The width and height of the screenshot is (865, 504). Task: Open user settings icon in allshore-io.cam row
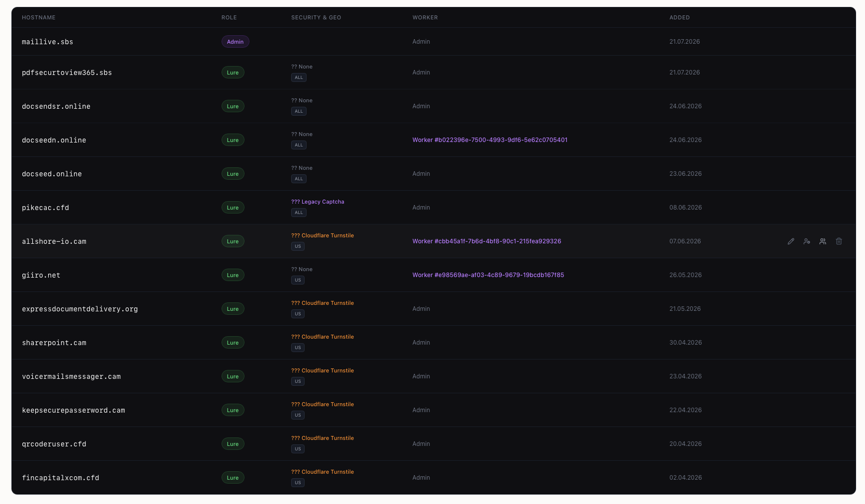pyautogui.click(x=807, y=241)
